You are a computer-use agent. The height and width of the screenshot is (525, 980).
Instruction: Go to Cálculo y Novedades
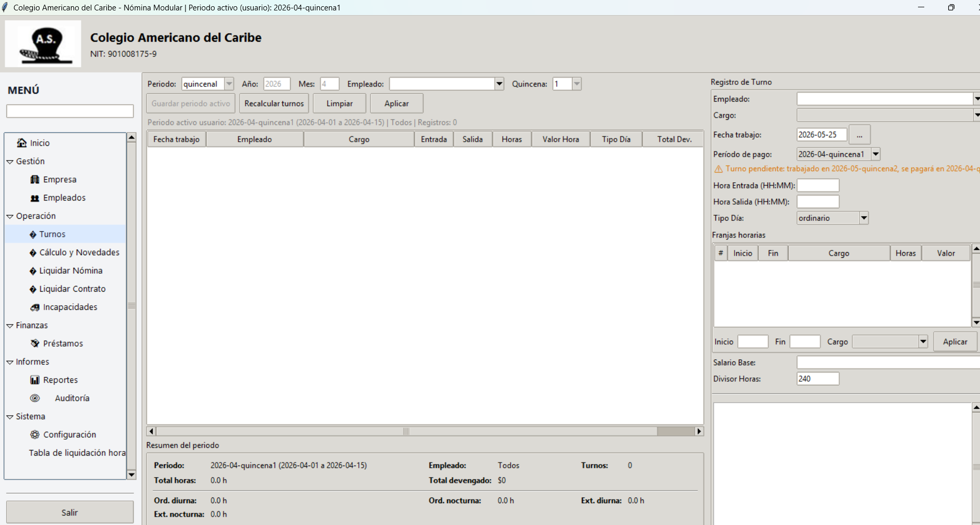pyautogui.click(x=79, y=252)
